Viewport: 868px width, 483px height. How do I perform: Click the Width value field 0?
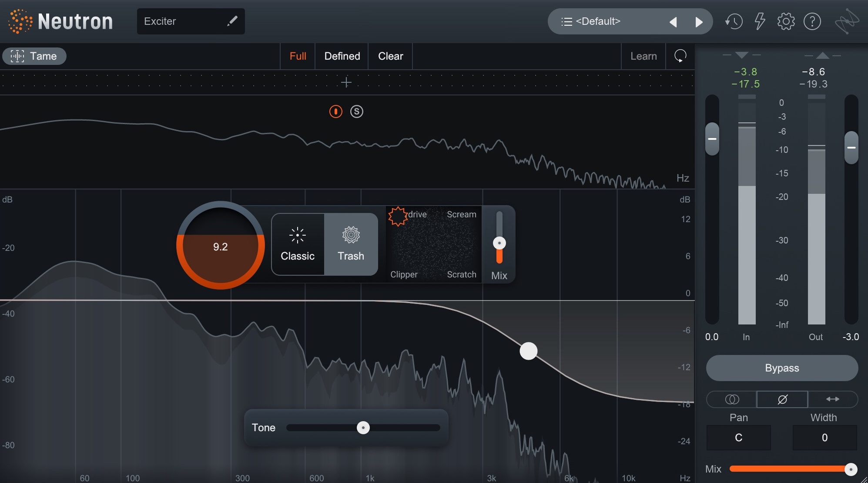point(824,438)
